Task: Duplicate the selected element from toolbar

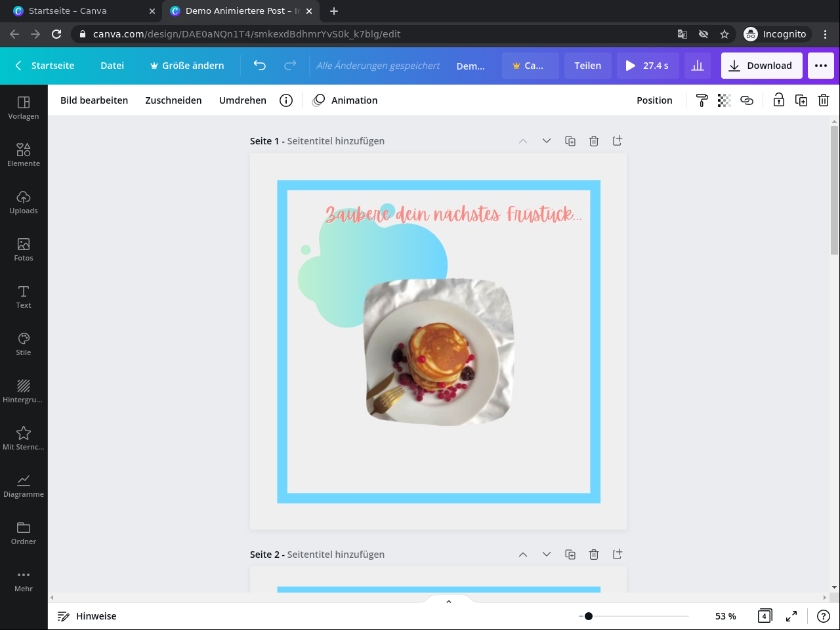Action: (801, 100)
